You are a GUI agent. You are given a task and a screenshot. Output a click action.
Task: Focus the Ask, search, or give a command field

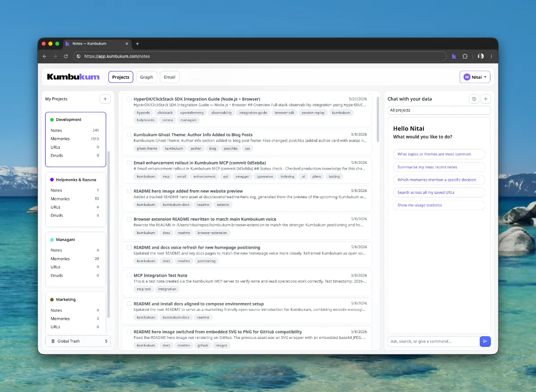tap(433, 341)
